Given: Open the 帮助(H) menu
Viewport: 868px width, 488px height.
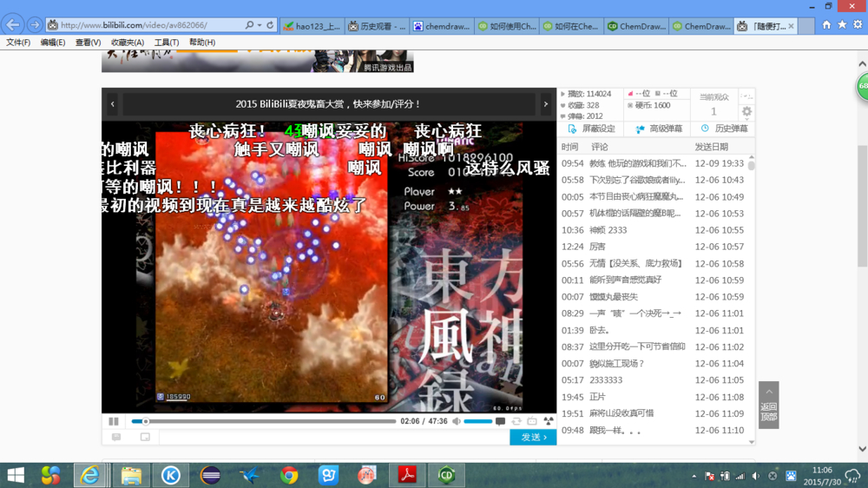Looking at the screenshot, I should click(x=202, y=42).
